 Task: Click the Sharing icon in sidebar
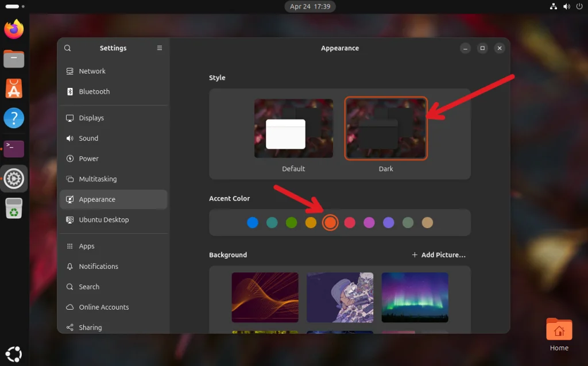69,328
